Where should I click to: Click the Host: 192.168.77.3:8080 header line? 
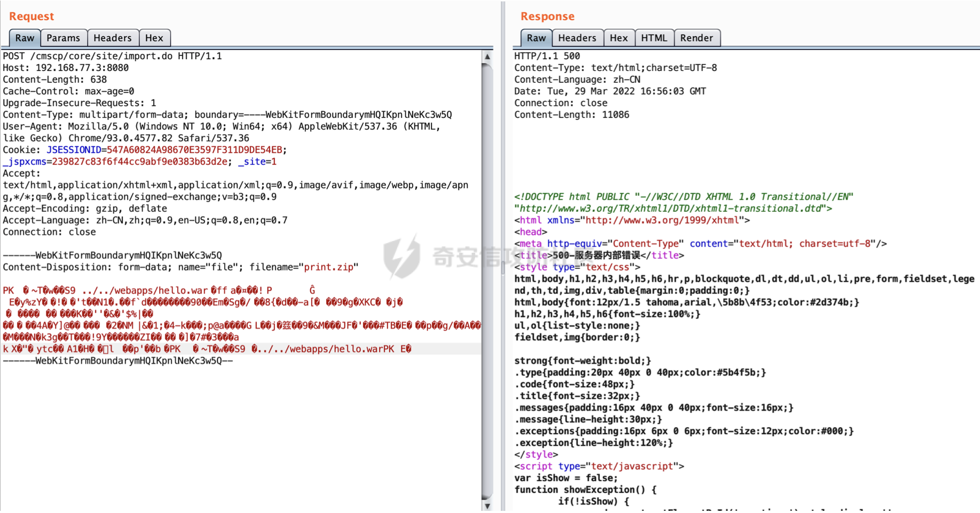(x=66, y=68)
